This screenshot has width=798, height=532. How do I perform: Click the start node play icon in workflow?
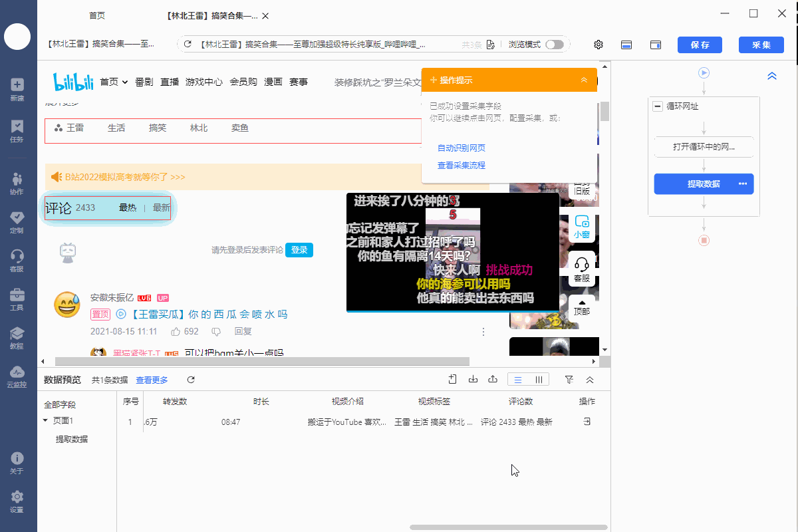click(704, 72)
